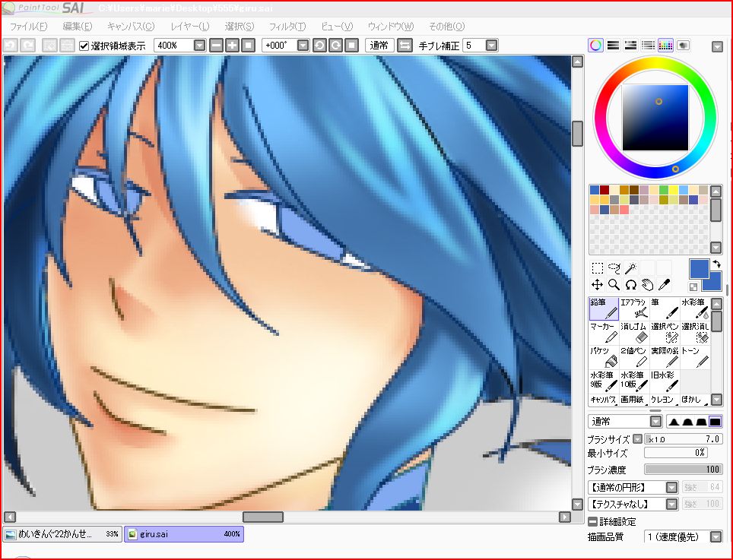Viewport: 733px width, 560px height.
Task: Click the canvas vertical scrollbar thumb
Action: click(577, 134)
